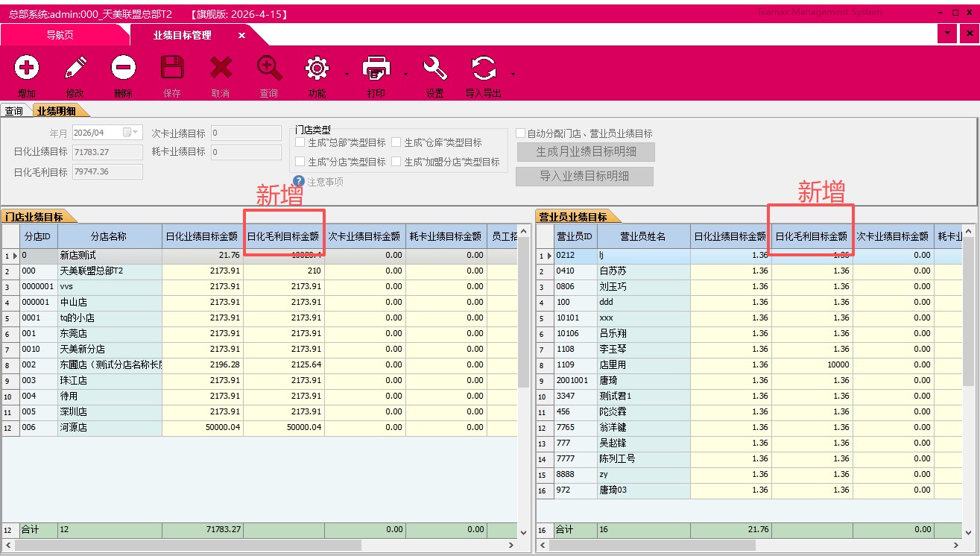Screen dimensions: 980x556
Task: Expand the dropdown arrow beside 导入导出
Action: pyautogui.click(x=513, y=74)
